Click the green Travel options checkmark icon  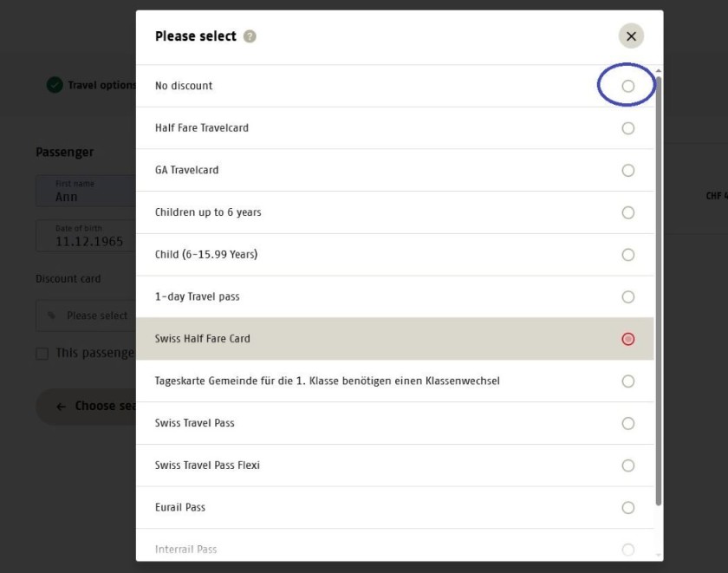tap(55, 85)
